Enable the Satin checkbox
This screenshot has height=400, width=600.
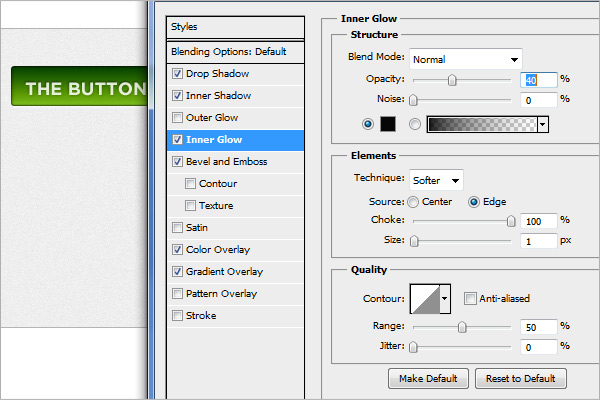(x=177, y=227)
